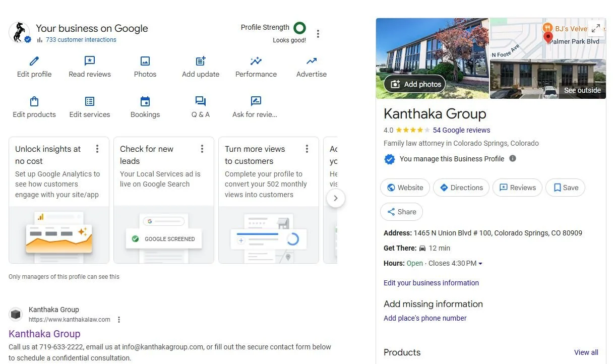615x364 pixels.
Task: Open the Advertise trending arrow icon
Action: 312,61
